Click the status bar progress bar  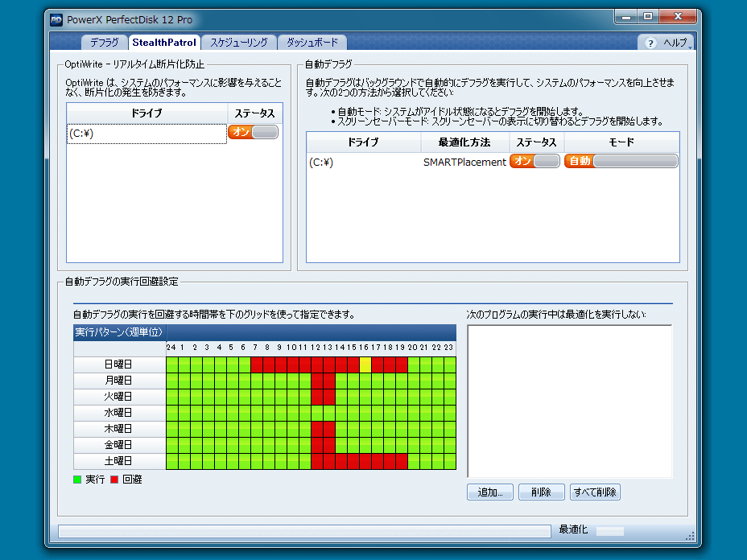tap(304, 531)
